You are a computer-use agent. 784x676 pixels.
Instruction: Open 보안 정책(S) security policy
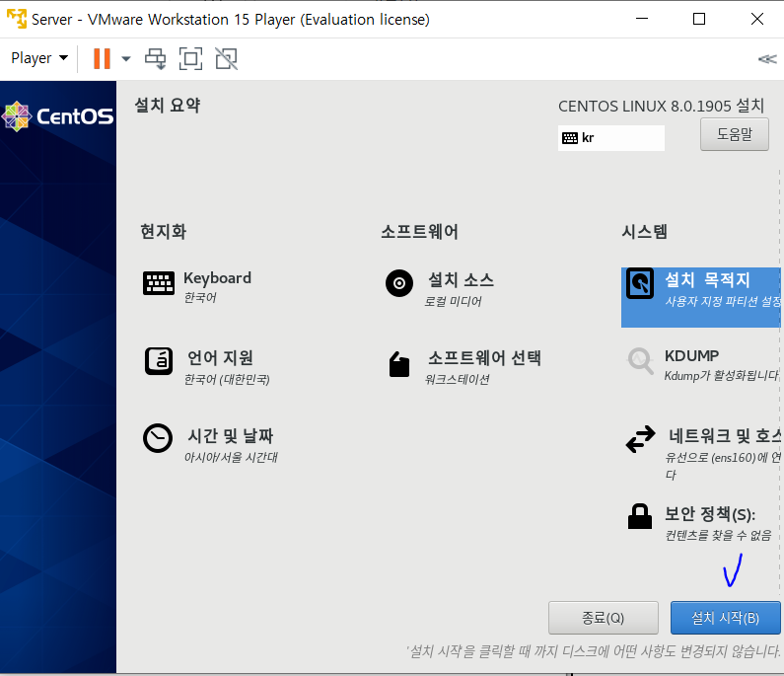710,514
